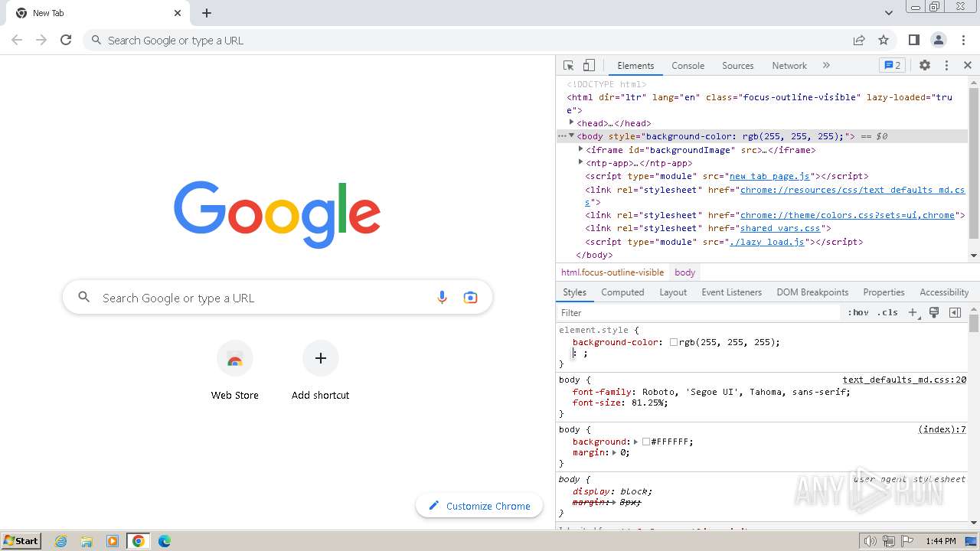The image size is (980, 551).
Task: Collapse the body element node
Action: tap(571, 135)
